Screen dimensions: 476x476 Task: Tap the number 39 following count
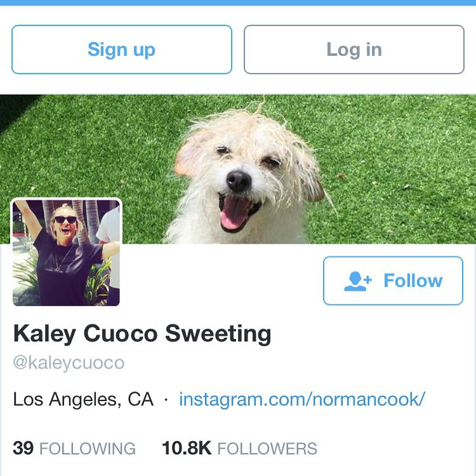[23, 448]
